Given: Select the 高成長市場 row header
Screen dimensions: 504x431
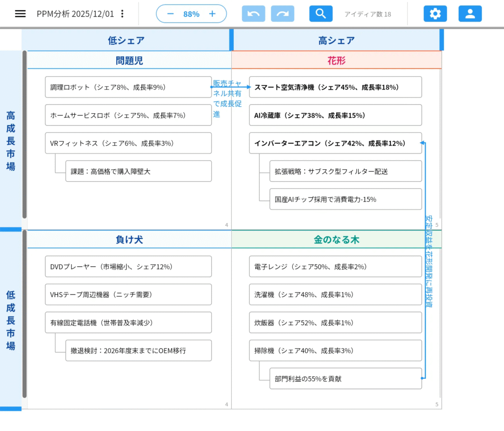Looking at the screenshot, I should (10, 140).
